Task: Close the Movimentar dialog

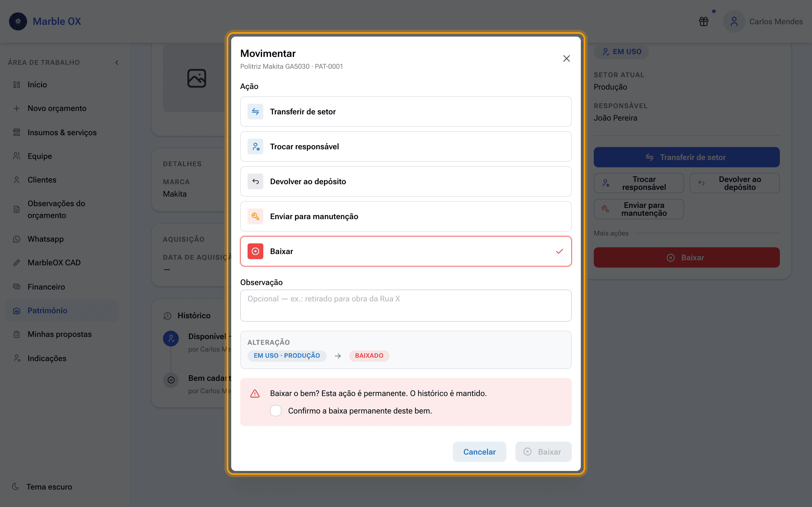Action: click(566, 59)
